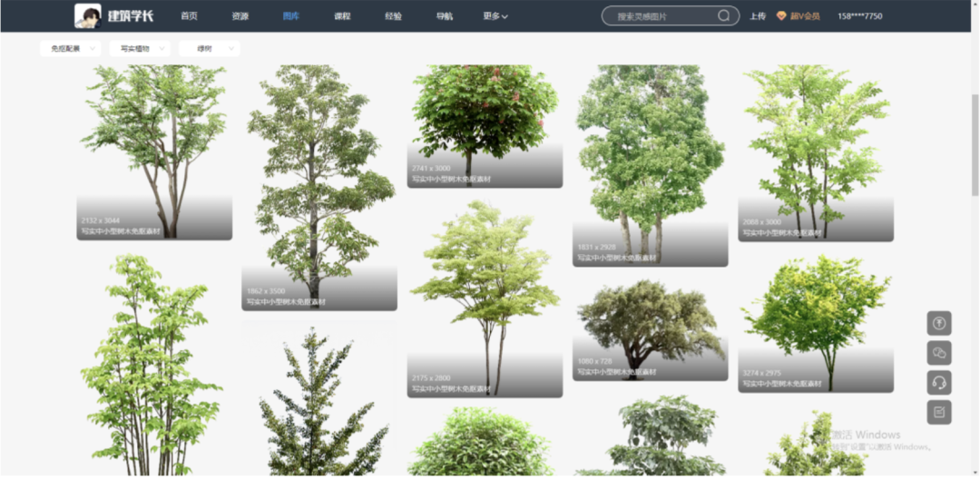Open the 2175 x 2800 tree thumbnail
This screenshot has height=478, width=980.
coord(485,298)
